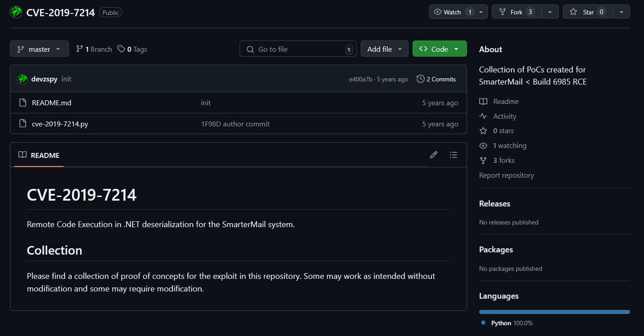Open the green Code dropdown button

[439, 49]
